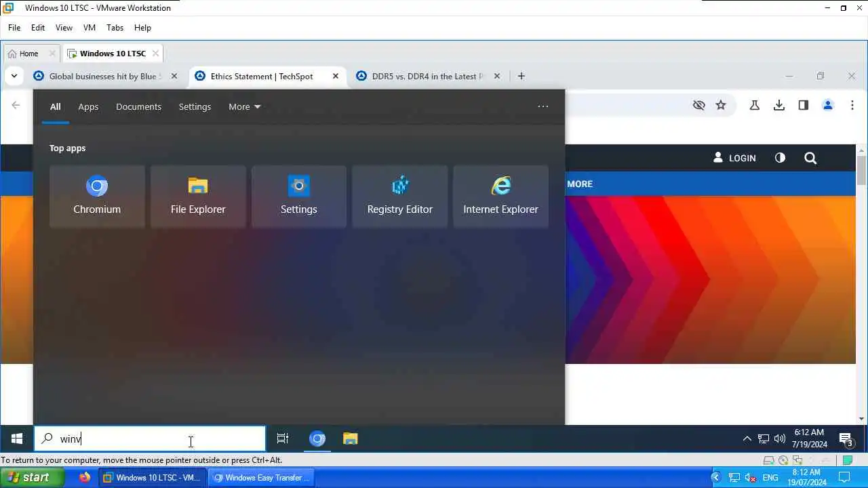Image resolution: width=868 pixels, height=488 pixels.
Task: Open Chromium from Top apps
Action: (x=97, y=197)
